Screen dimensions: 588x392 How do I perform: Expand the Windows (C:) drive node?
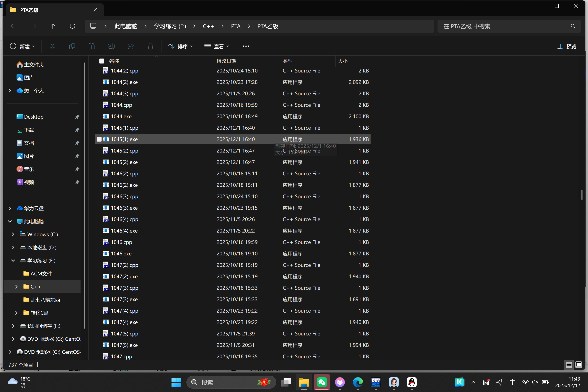click(x=13, y=234)
